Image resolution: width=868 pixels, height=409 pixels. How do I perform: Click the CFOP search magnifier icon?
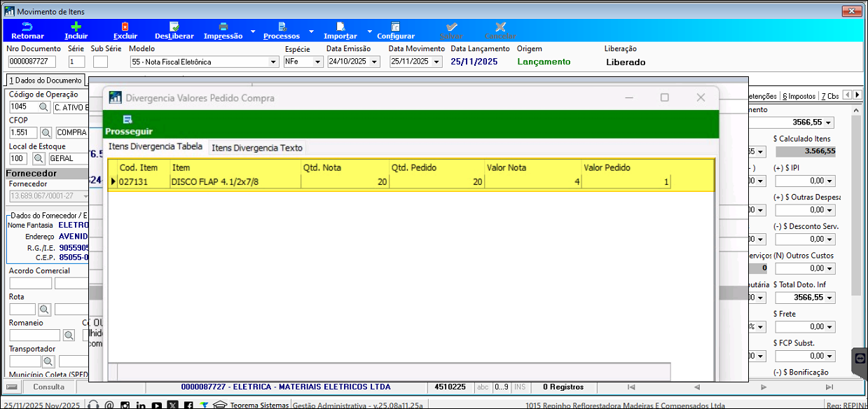(x=46, y=132)
